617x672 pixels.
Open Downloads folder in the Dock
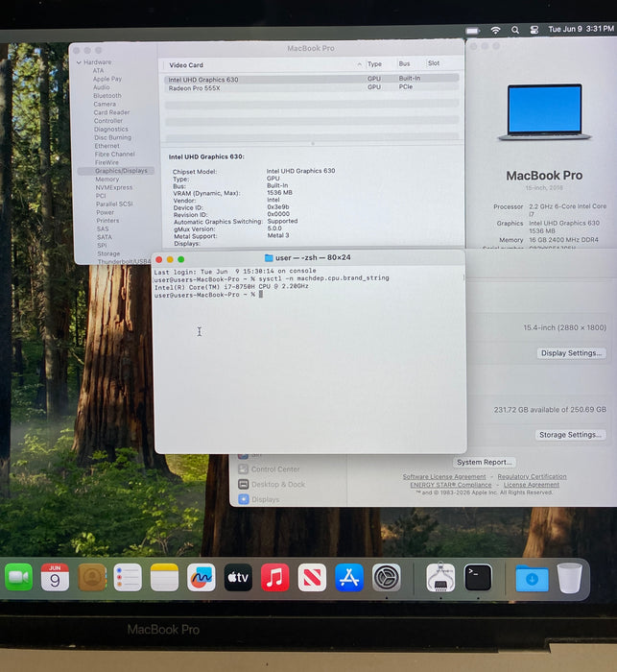pos(532,579)
